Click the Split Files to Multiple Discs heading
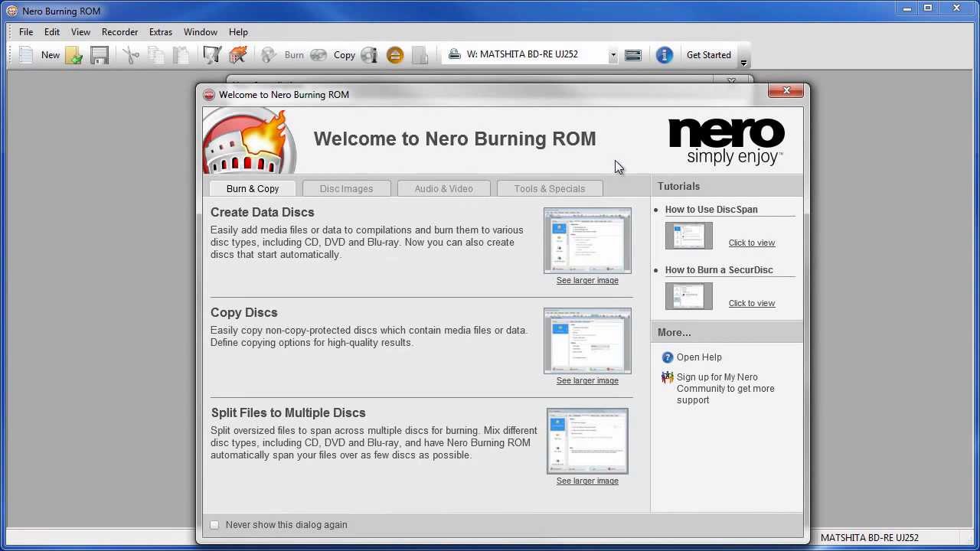 coord(288,413)
